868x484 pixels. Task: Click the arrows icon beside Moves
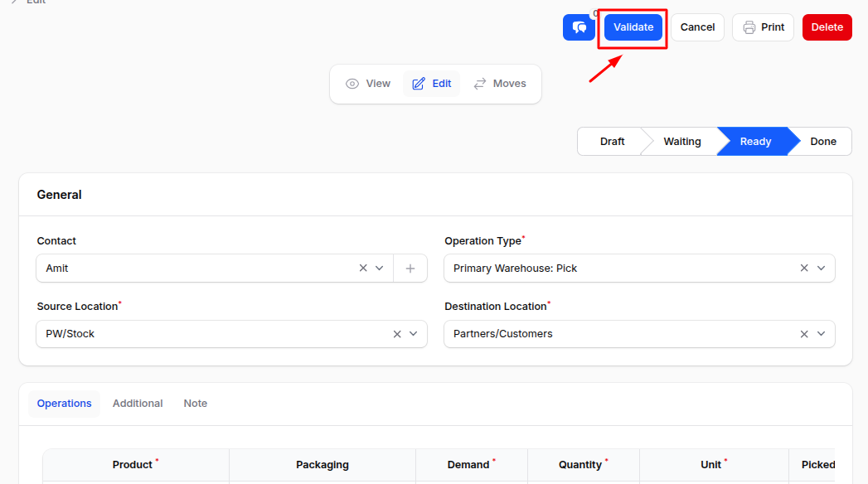tap(480, 83)
